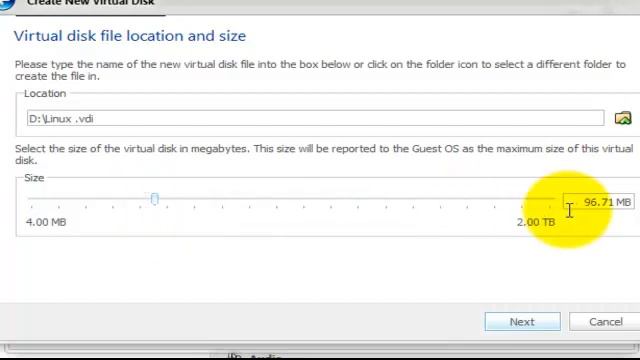Screen dimensions: 640x360
Task: Click the Size slider handle
Action: click(154, 199)
